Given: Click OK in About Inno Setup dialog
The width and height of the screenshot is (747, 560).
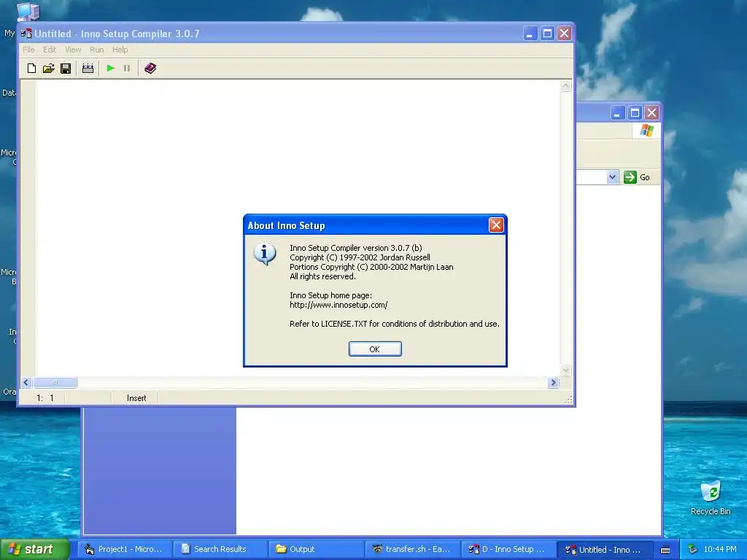Looking at the screenshot, I should [375, 349].
